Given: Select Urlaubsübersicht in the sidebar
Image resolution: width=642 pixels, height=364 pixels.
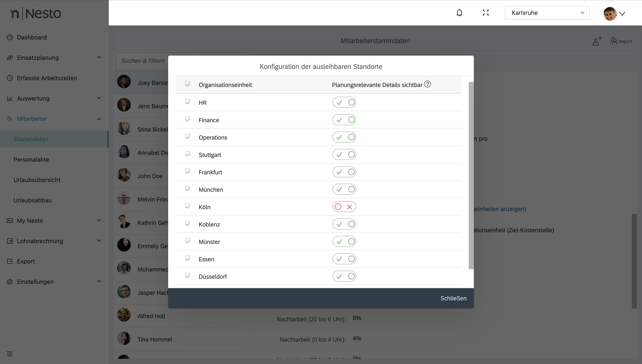Looking at the screenshot, I should 37,180.
